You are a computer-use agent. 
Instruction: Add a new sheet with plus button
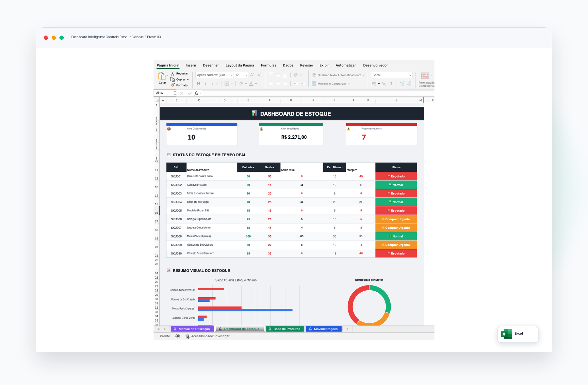pos(348,329)
